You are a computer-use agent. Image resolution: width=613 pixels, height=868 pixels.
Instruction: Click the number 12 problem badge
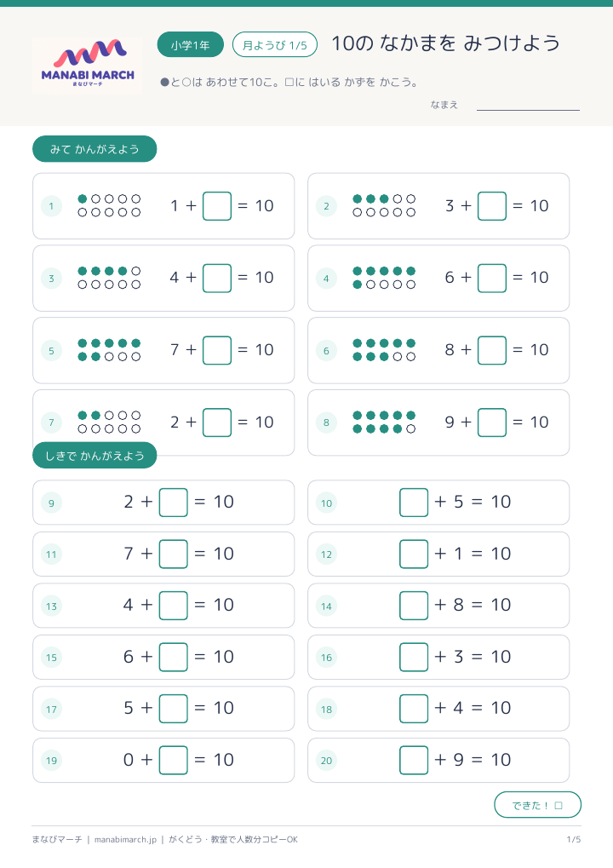pyautogui.click(x=326, y=555)
